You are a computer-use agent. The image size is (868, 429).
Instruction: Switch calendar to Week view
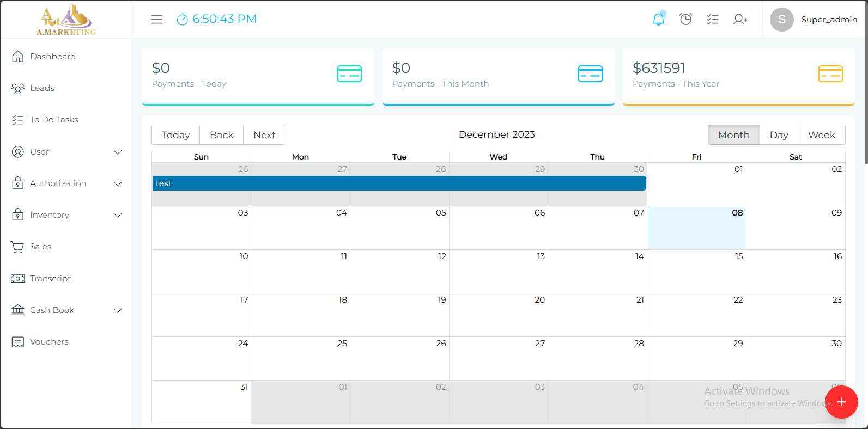(821, 135)
